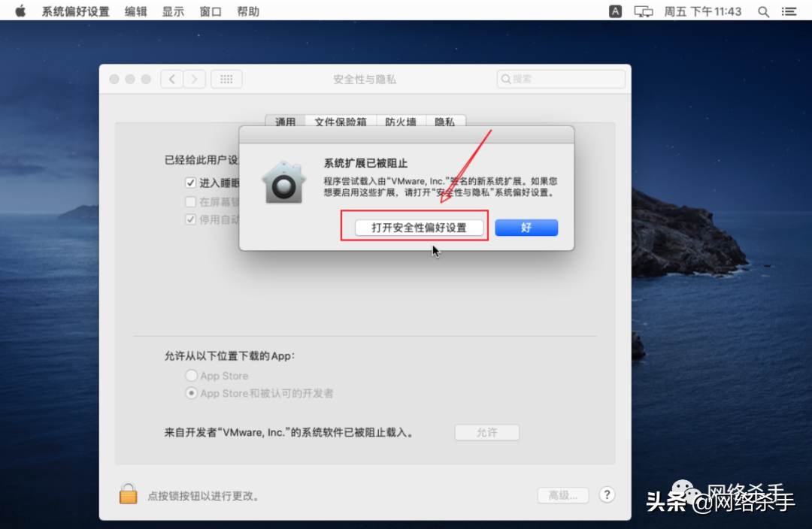Click the blue 好 button

526,228
